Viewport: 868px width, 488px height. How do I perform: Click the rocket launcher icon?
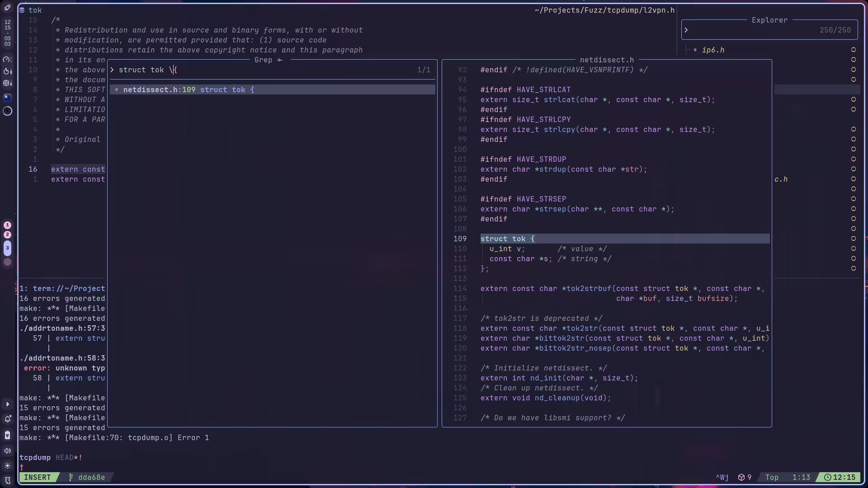[x=7, y=8]
